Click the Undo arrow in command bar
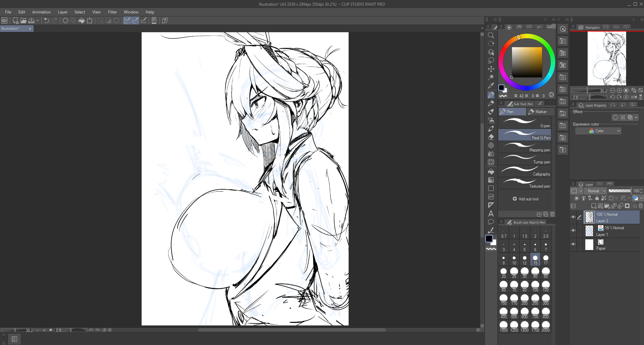 tap(47, 20)
